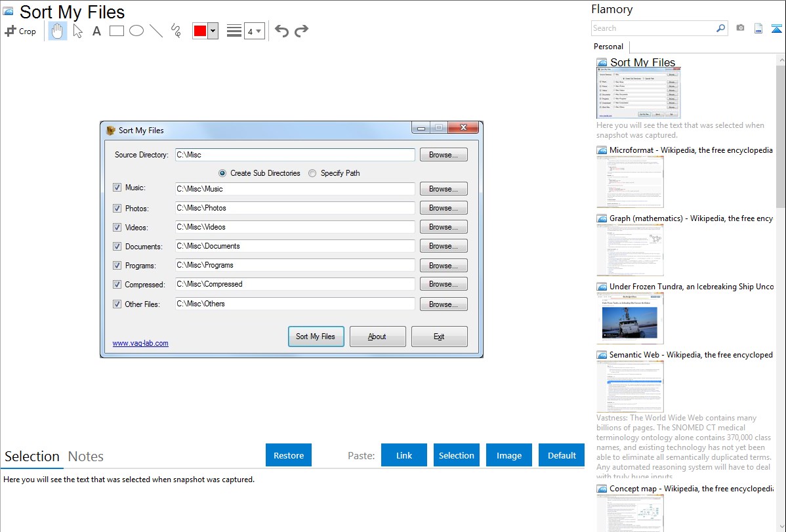Open the Semantic Web snapshot thumbnail
786x532 pixels.
point(630,386)
